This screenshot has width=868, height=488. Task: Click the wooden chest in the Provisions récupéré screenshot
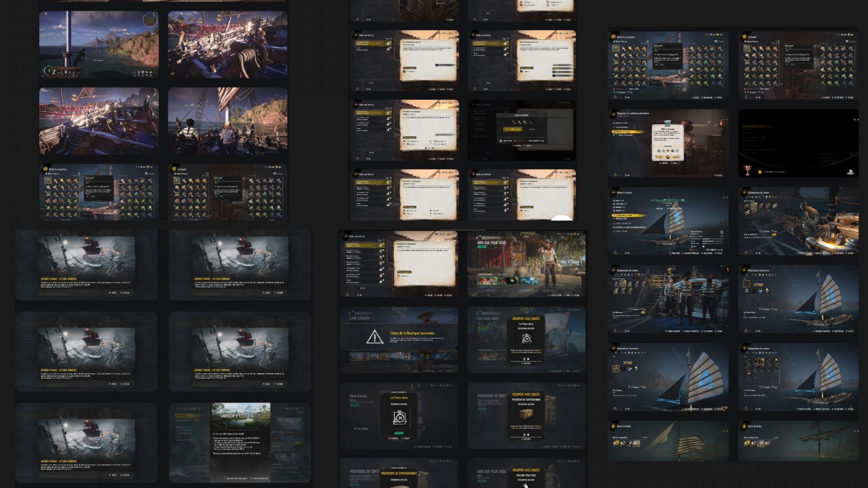tap(526, 414)
